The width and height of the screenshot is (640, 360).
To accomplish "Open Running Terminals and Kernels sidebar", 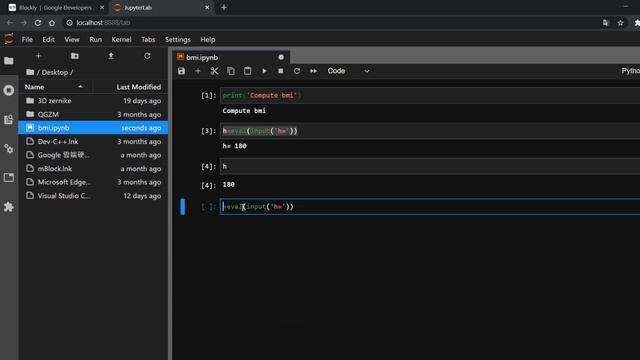I will [9, 90].
